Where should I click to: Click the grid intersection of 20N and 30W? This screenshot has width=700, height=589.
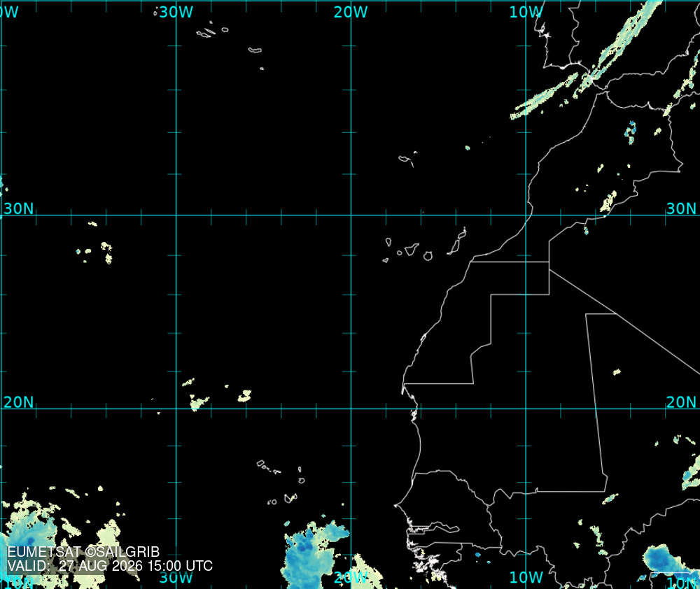[x=176, y=409]
